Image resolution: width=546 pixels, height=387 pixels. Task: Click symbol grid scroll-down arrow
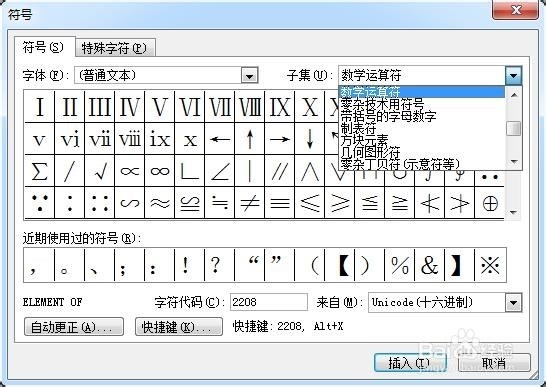point(513,212)
